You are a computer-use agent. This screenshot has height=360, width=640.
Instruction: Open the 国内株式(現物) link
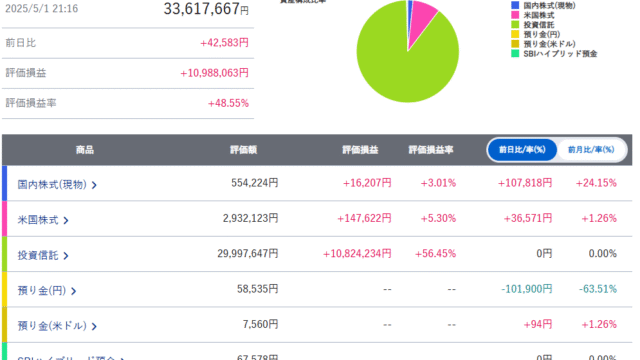point(52,184)
